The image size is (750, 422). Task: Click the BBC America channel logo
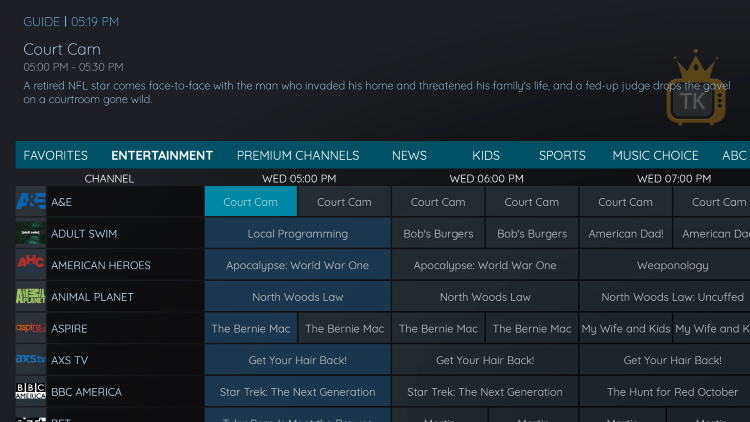[30, 392]
